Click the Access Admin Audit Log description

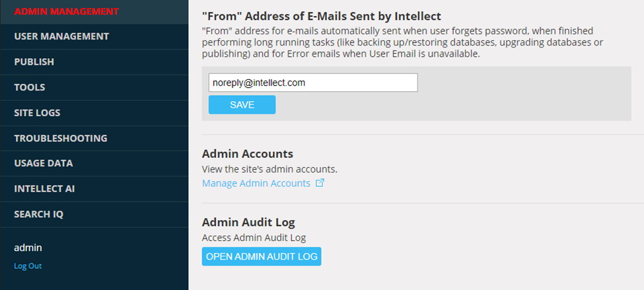254,237
